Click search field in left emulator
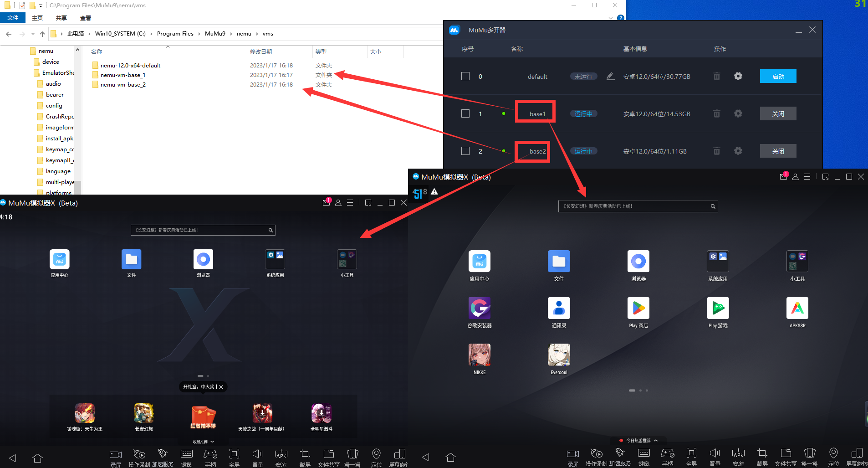Viewport: 868px width, 468px height. [x=203, y=230]
